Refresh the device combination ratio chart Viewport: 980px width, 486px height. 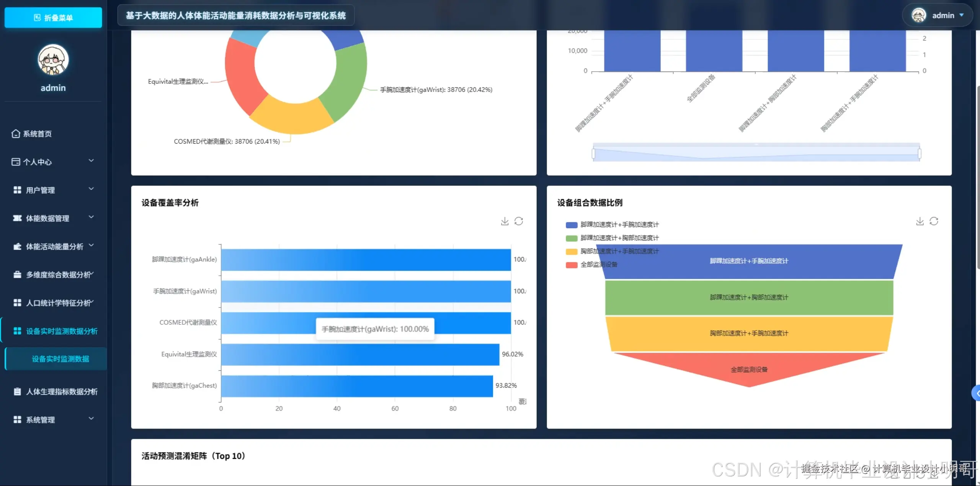point(934,221)
